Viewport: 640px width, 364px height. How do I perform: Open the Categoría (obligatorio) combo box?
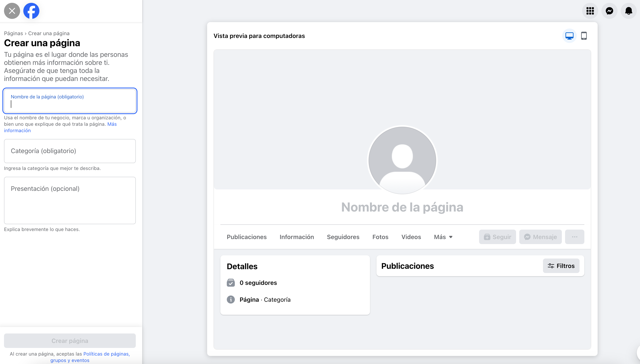coord(70,151)
